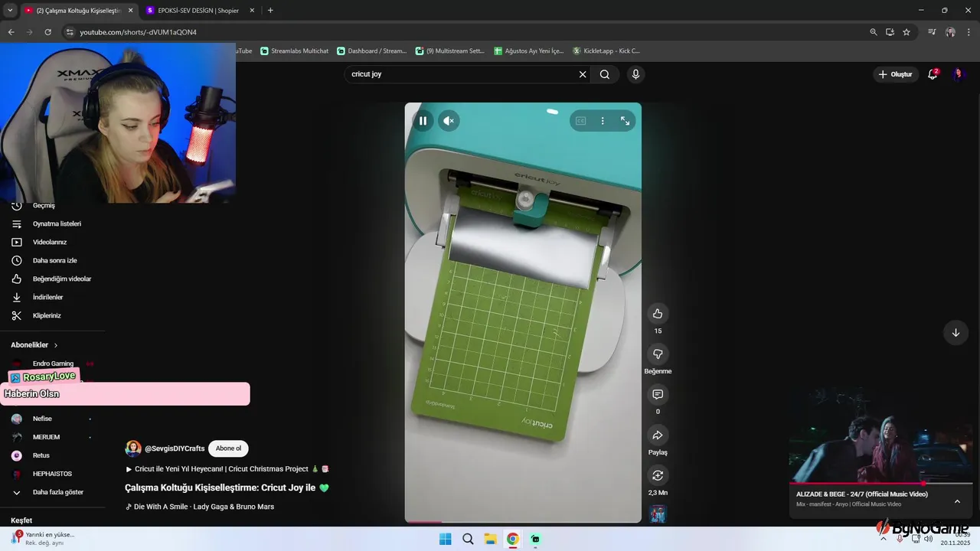
Task: Bookmark this page with the star
Action: [x=906, y=32]
